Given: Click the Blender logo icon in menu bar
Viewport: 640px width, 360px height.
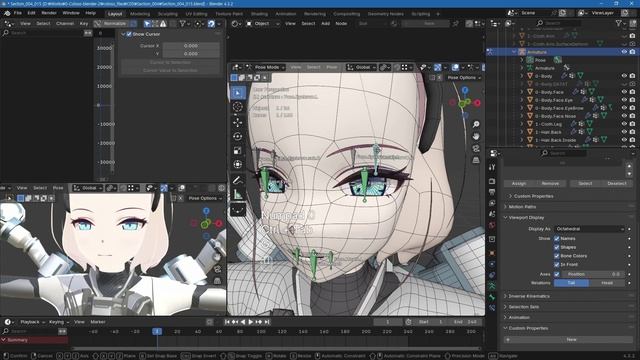Looking at the screenshot, I should coord(7,13).
